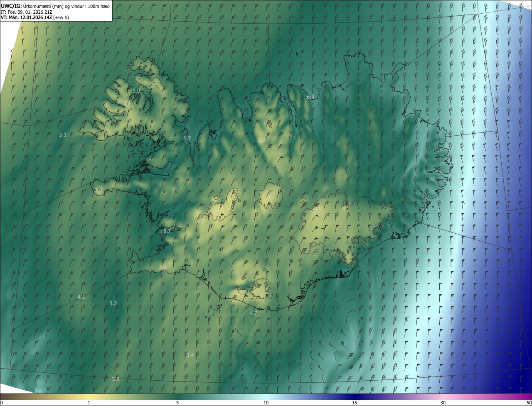Click the '0' tick on the color scale
532x406 pixels.
coord(2,403)
